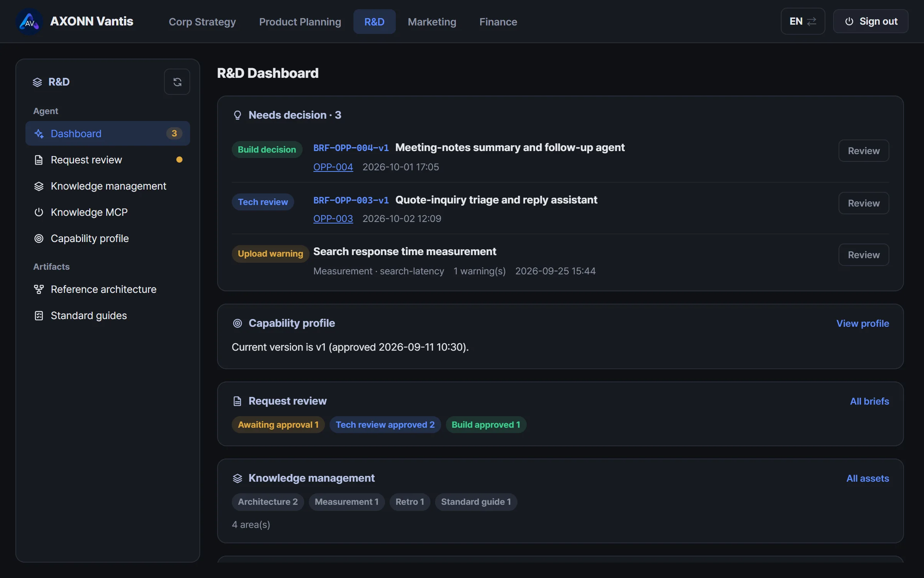
Task: Click the Architecture 2 tag
Action: point(268,502)
